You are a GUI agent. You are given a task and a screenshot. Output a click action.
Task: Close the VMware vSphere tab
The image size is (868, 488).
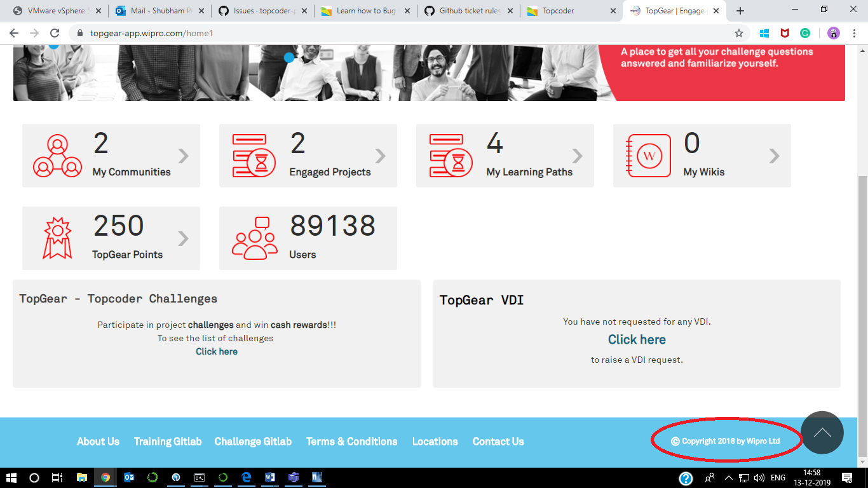coord(98,11)
